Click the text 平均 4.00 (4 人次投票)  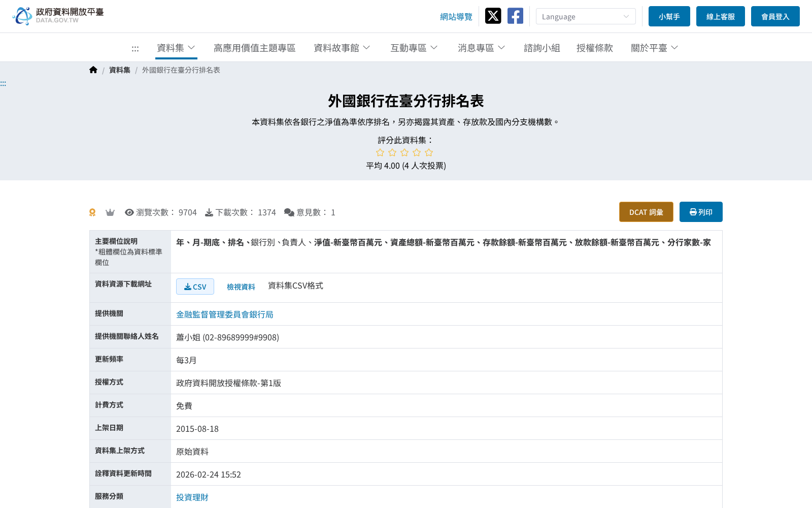pyautogui.click(x=406, y=166)
